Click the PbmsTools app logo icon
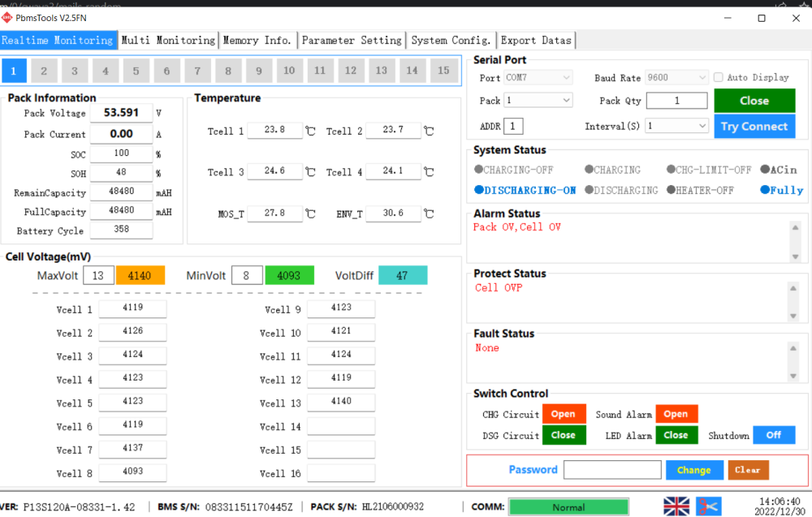Image resolution: width=812 pixels, height=517 pixels. point(6,18)
